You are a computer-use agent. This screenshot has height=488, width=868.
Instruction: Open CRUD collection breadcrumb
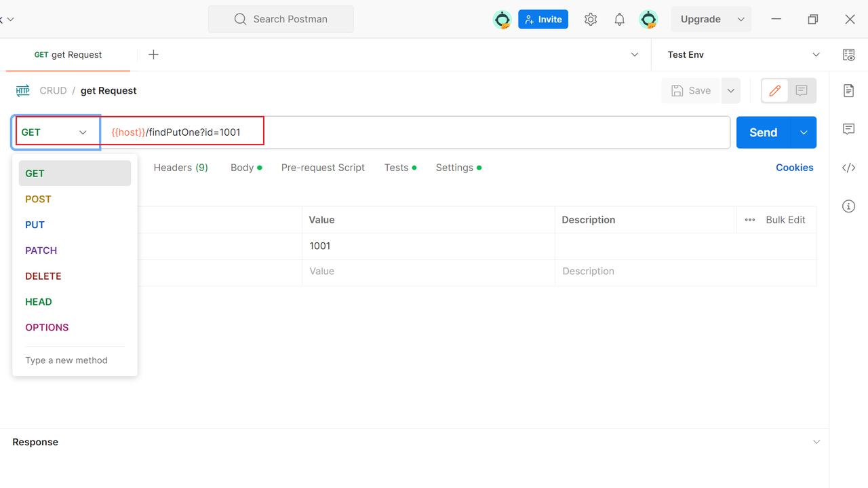tap(53, 91)
